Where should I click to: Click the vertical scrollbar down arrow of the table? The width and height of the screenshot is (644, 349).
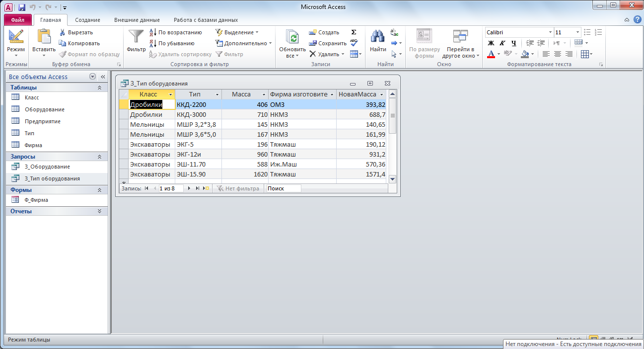pos(392,178)
